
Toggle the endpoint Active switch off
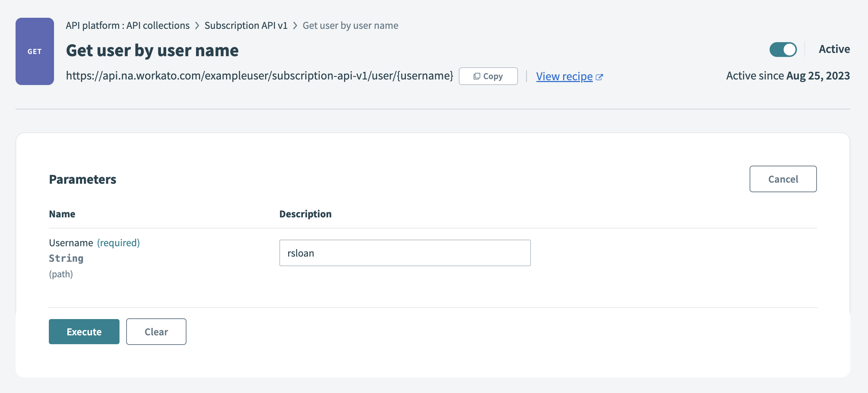point(784,49)
